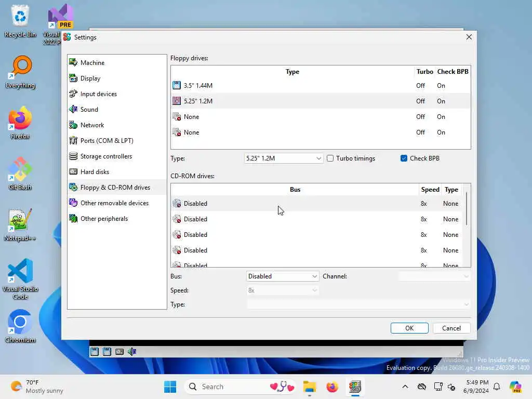
Task: Click the Turbo column header
Action: [425, 72]
